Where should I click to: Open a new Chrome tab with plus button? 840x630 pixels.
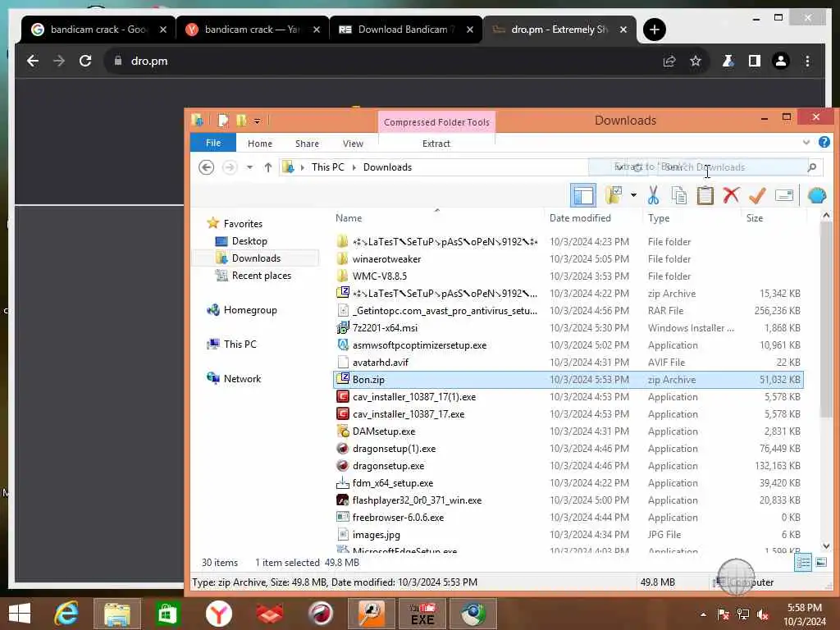(x=654, y=30)
